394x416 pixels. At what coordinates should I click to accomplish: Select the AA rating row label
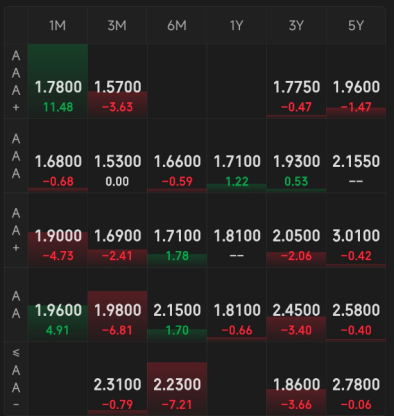[16, 305]
